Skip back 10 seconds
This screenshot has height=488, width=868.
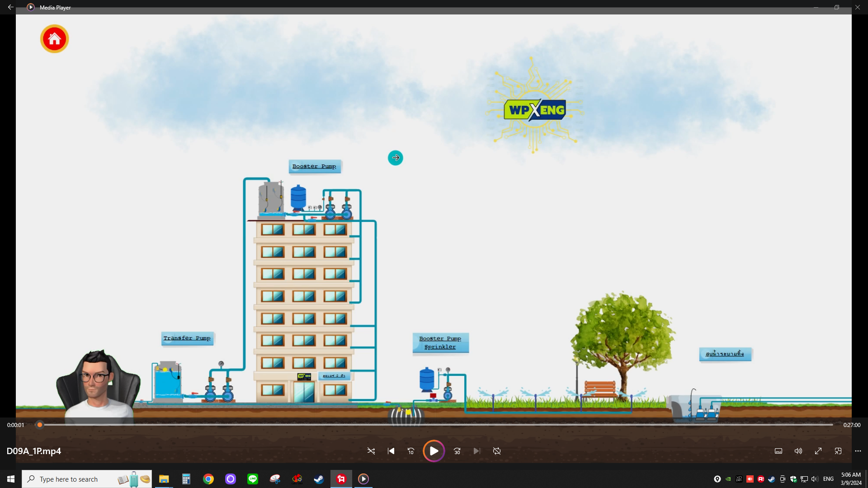tap(411, 451)
